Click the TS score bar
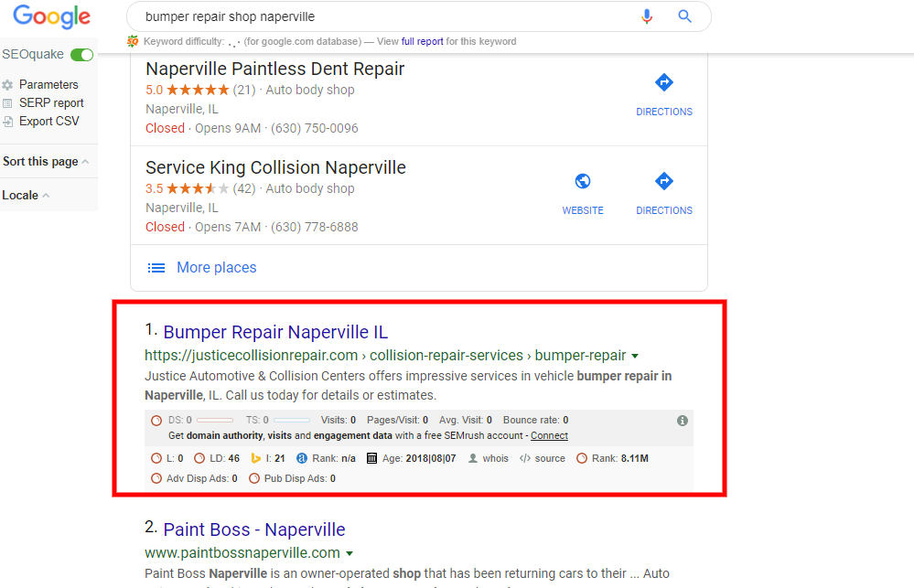Screen dimensions: 914x588 click(x=292, y=420)
